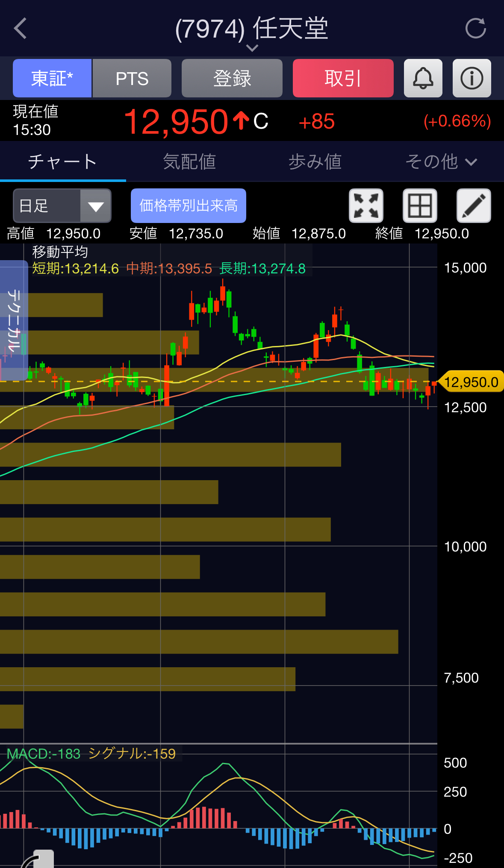Refresh the stock quote data
504x868 pixels.
coord(475,29)
